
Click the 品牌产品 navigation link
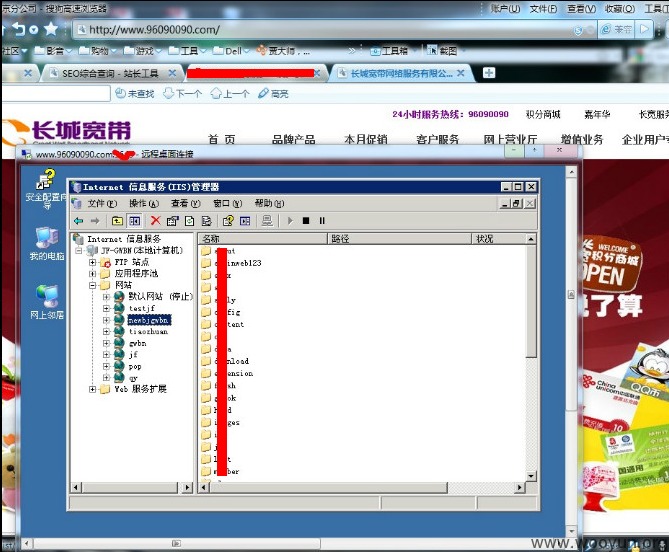(x=294, y=139)
